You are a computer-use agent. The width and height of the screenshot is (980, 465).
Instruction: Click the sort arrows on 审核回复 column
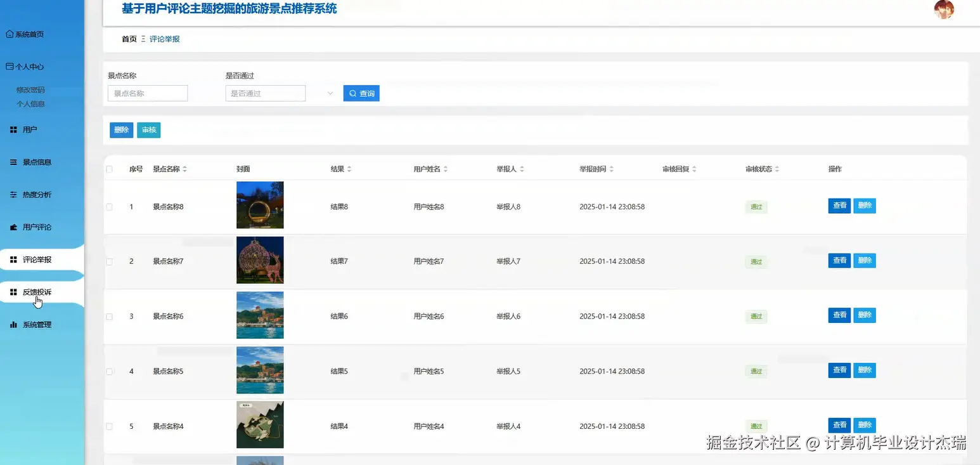click(694, 169)
